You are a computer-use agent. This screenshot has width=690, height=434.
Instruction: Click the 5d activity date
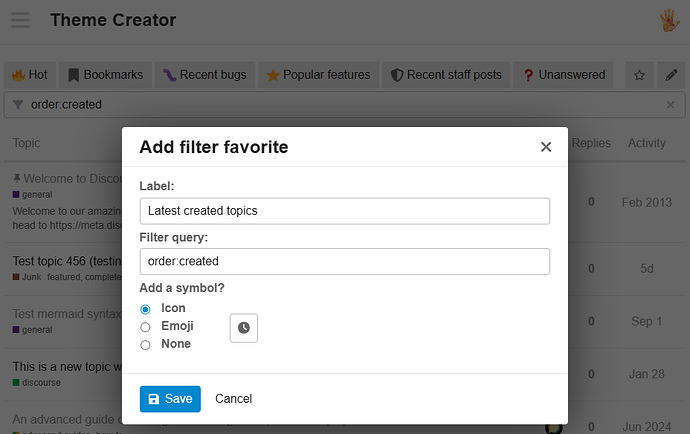[x=646, y=268]
